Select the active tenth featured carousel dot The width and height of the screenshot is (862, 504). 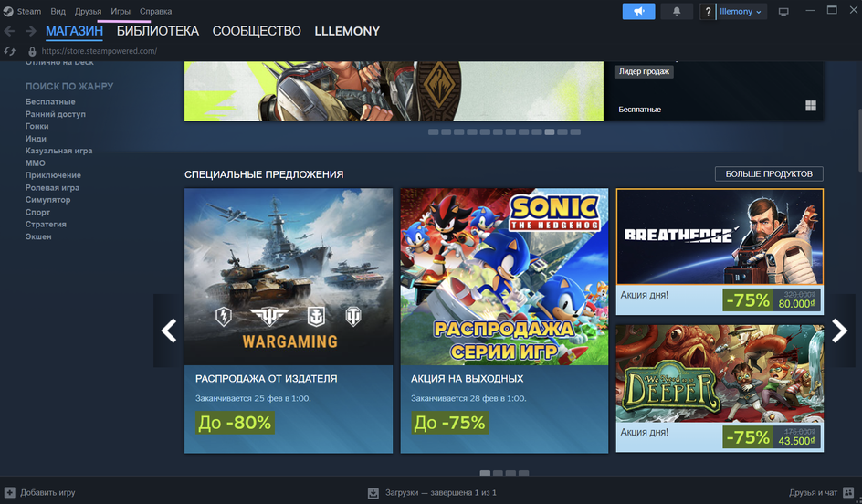pyautogui.click(x=549, y=131)
